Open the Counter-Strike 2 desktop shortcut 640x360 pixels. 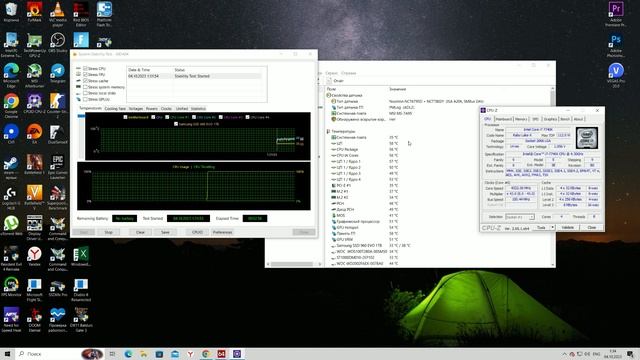[x=58, y=105]
